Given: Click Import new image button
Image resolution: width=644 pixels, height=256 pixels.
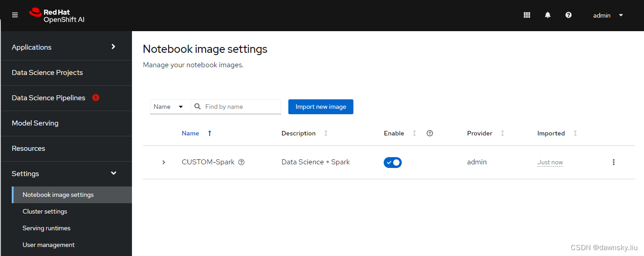Looking at the screenshot, I should tap(321, 107).
